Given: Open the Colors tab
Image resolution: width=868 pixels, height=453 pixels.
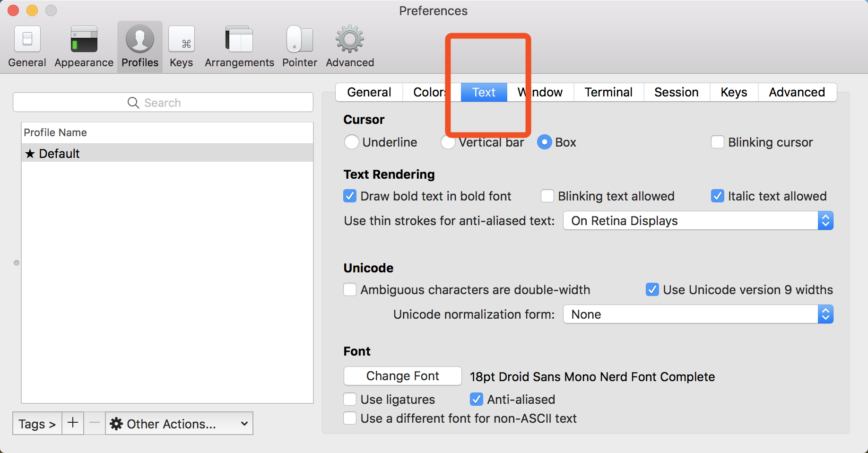Looking at the screenshot, I should click(429, 92).
